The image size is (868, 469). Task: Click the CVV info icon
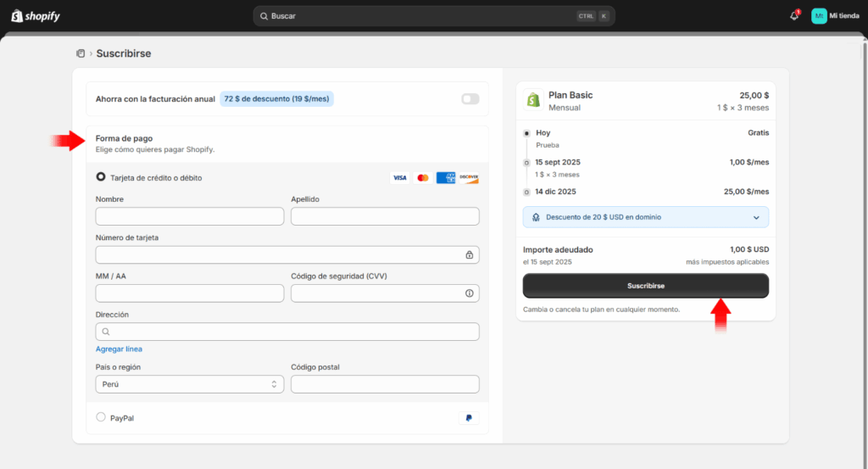click(x=469, y=293)
